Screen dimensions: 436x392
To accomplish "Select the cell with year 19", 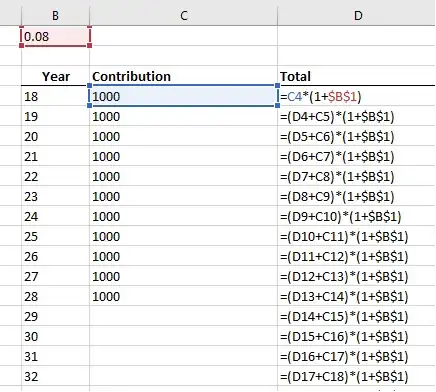I will pos(55,116).
